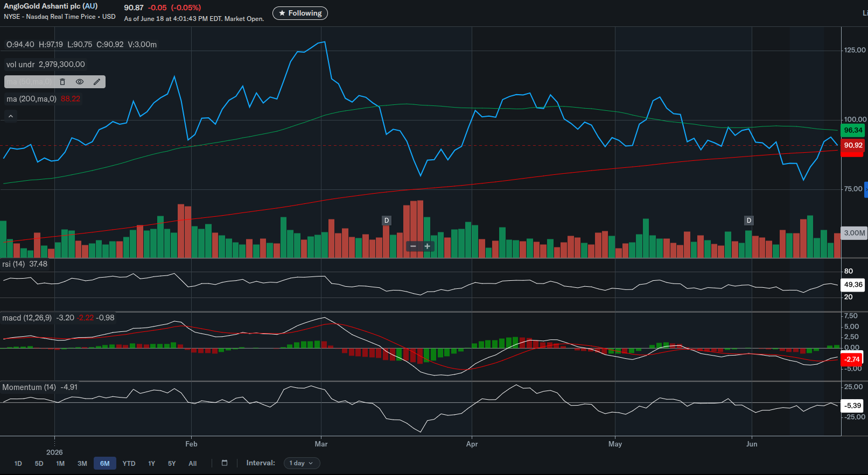The image size is (868, 475).
Task: Edit the ma 50 indicator settings
Action: pyautogui.click(x=97, y=82)
